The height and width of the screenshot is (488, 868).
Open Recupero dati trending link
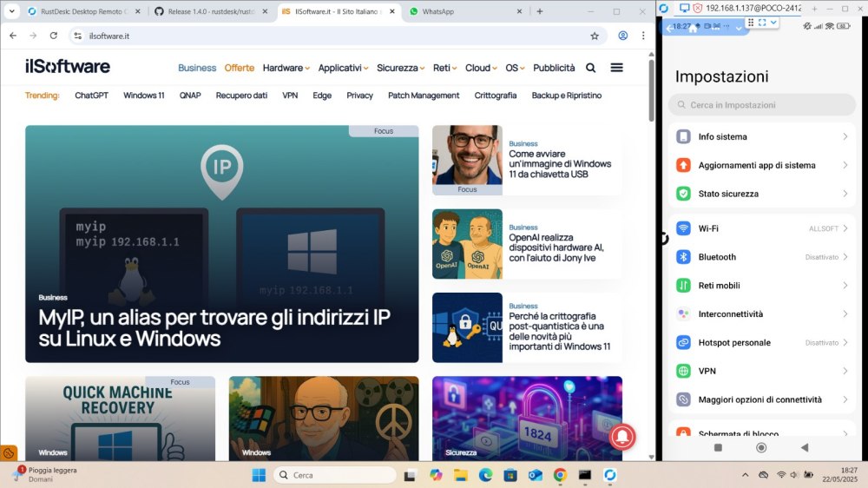pyautogui.click(x=241, y=96)
